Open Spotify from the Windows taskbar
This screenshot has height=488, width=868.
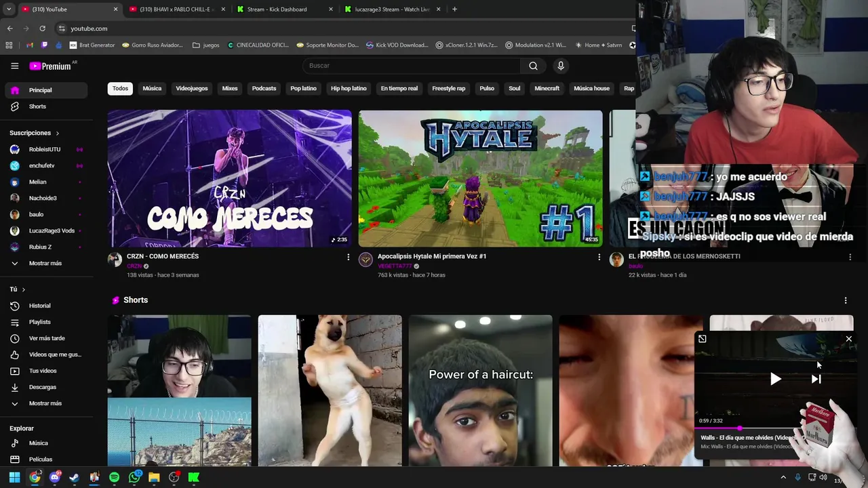coord(114,478)
